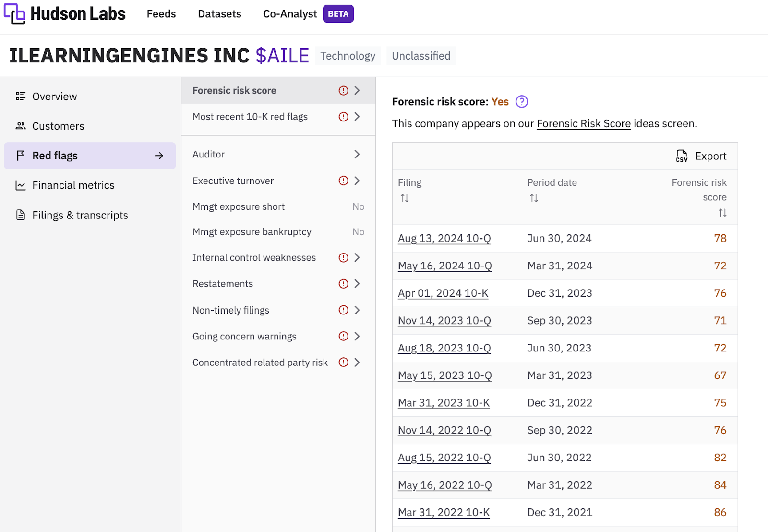768x532 pixels.
Task: Follow the Forensic Risk Score ideas link
Action: [583, 124]
